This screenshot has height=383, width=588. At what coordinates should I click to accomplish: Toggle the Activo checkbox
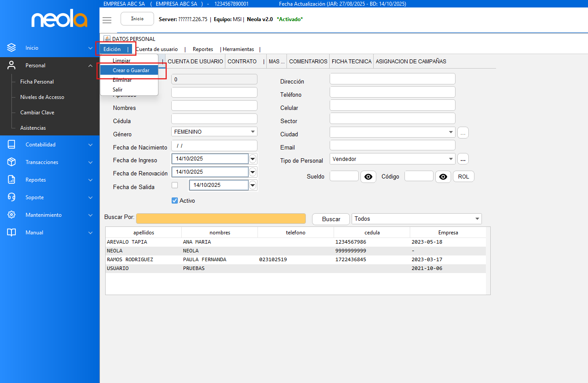click(175, 201)
